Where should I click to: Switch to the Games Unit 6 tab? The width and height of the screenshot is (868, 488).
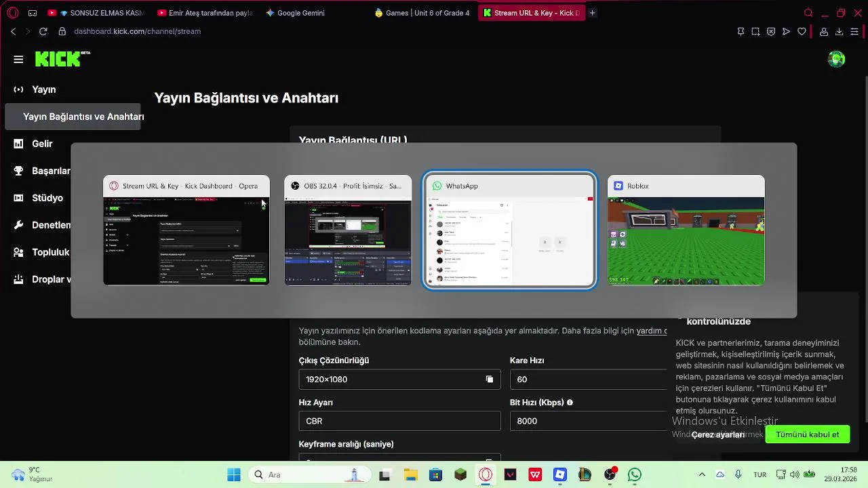422,13
